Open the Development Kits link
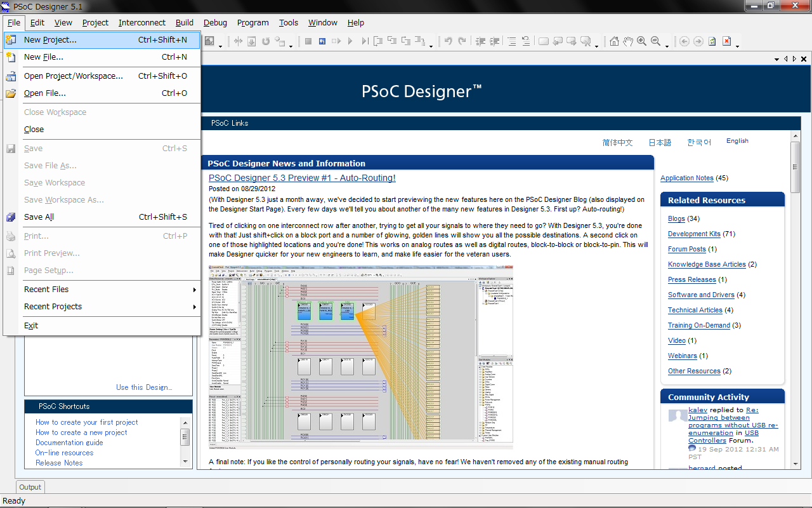The height and width of the screenshot is (508, 812). coord(694,234)
